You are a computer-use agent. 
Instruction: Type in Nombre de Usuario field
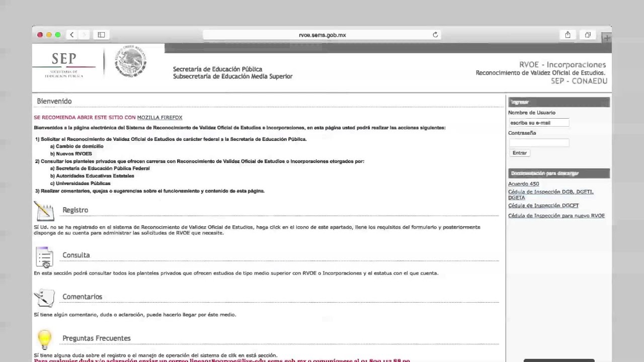tap(538, 123)
